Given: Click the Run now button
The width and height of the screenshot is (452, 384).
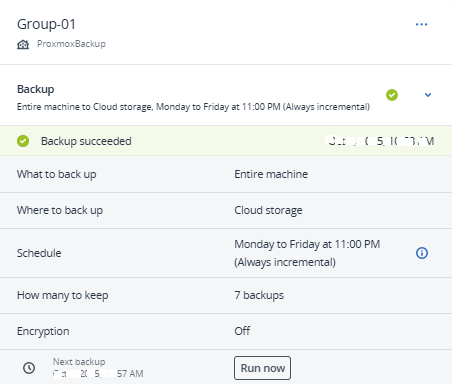Looking at the screenshot, I should tap(262, 368).
